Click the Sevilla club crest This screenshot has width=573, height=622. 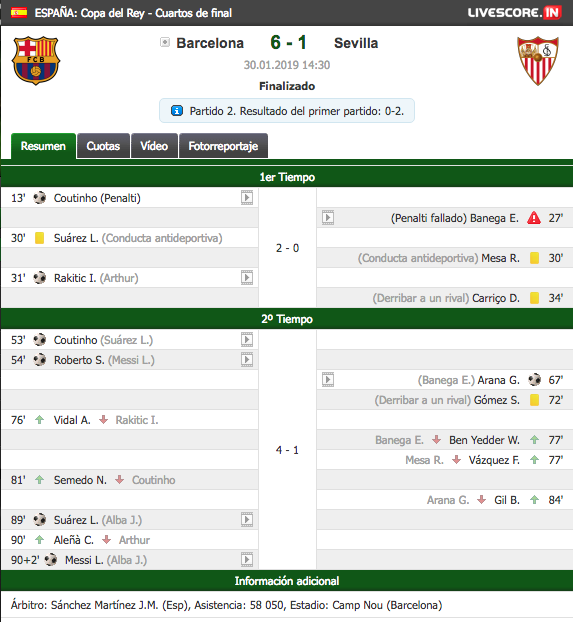point(538,61)
